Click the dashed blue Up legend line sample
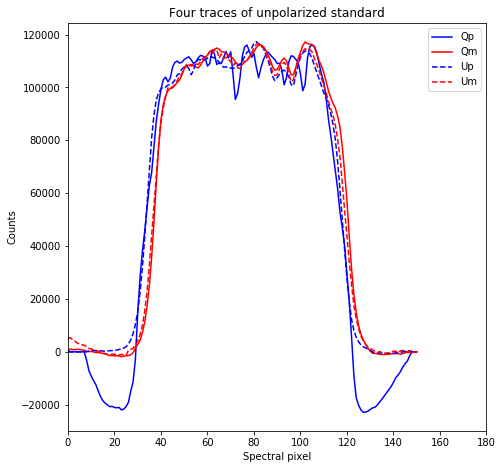This screenshot has height=469, width=503. [442, 67]
